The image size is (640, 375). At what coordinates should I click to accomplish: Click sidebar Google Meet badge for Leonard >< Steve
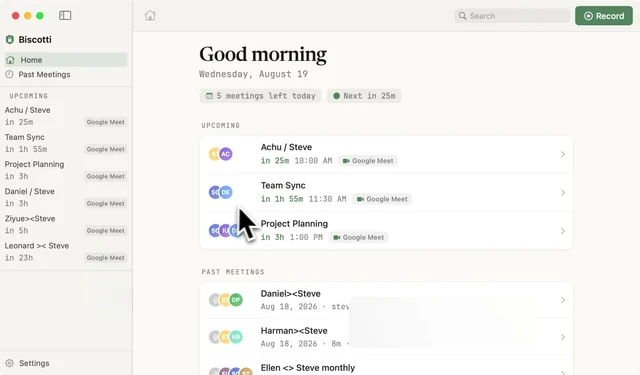tap(106, 258)
